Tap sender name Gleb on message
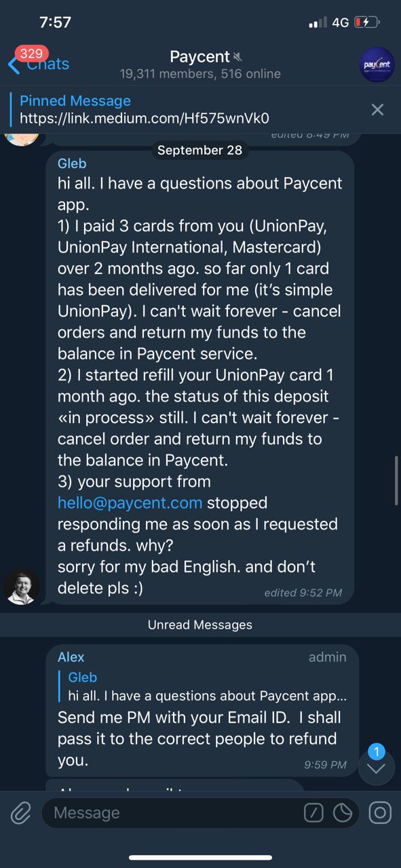Screen dimensions: 401x868 (73, 163)
